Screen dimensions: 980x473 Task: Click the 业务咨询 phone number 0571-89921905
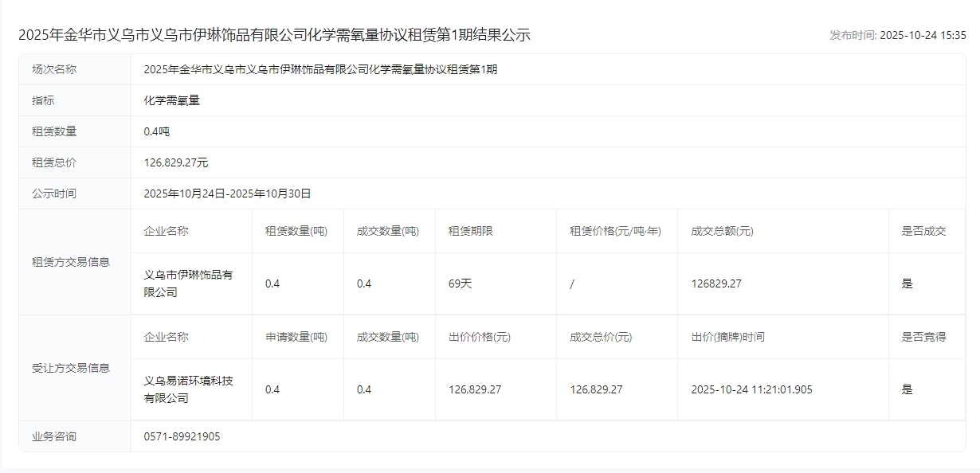(182, 436)
